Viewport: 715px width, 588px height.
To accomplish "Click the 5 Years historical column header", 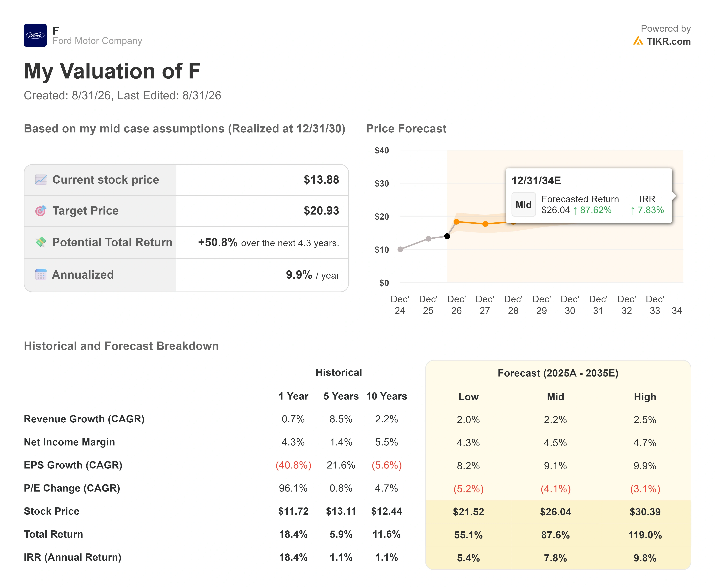I will (x=341, y=396).
